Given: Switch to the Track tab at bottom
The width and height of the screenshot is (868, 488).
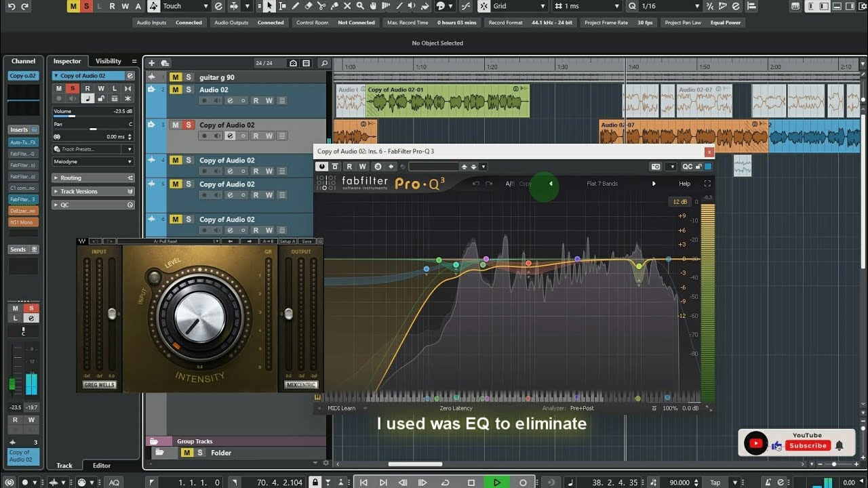Looking at the screenshot, I should click(64, 466).
